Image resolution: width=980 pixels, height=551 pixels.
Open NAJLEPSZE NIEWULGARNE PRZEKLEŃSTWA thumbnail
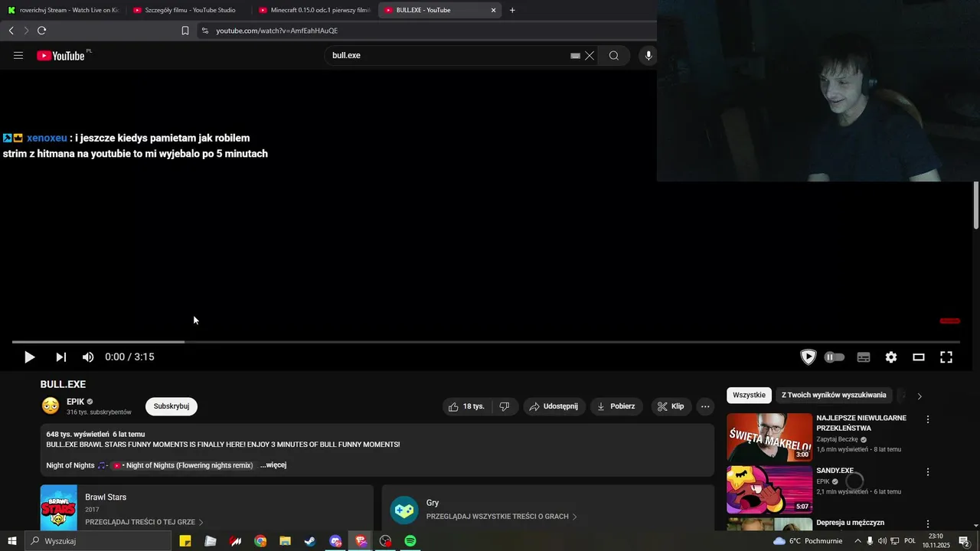tap(769, 437)
